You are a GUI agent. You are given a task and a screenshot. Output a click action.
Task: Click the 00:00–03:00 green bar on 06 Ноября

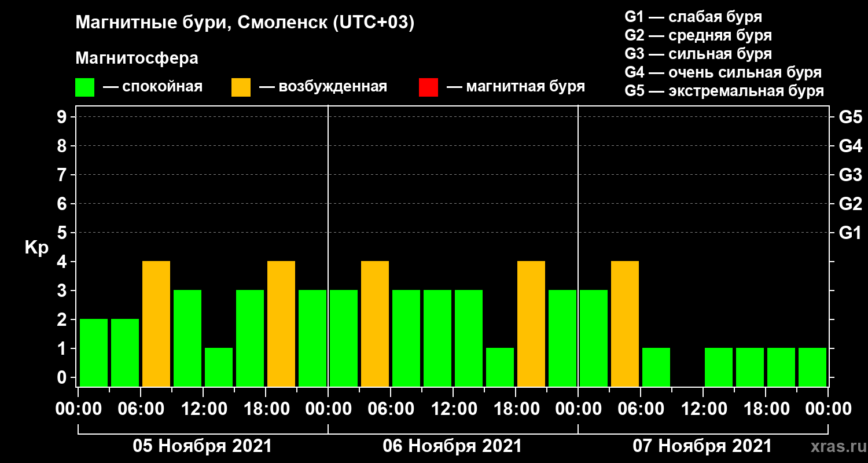[344, 338]
